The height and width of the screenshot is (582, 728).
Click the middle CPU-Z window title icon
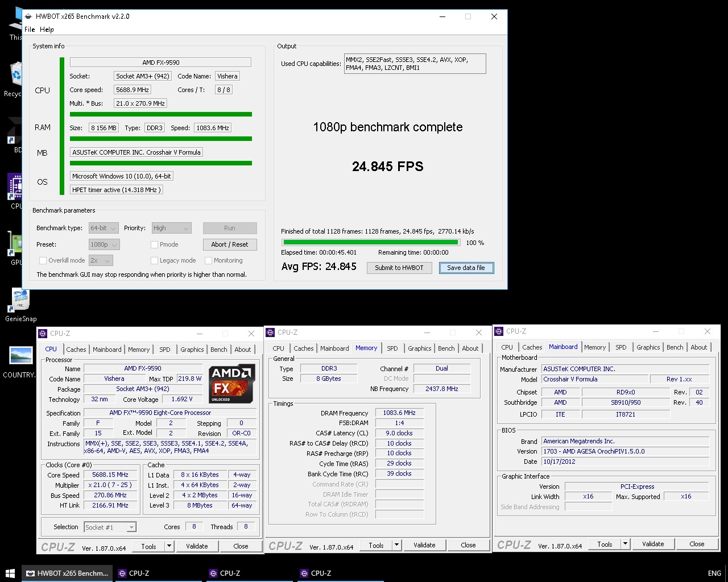pyautogui.click(x=271, y=332)
